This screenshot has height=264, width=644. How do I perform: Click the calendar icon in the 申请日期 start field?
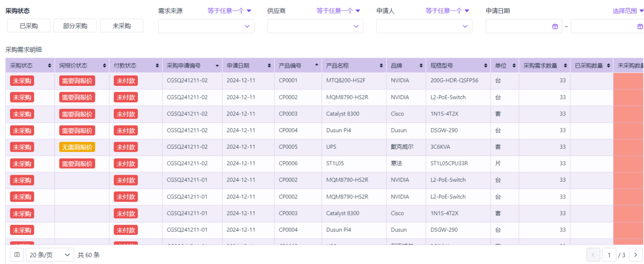point(555,26)
